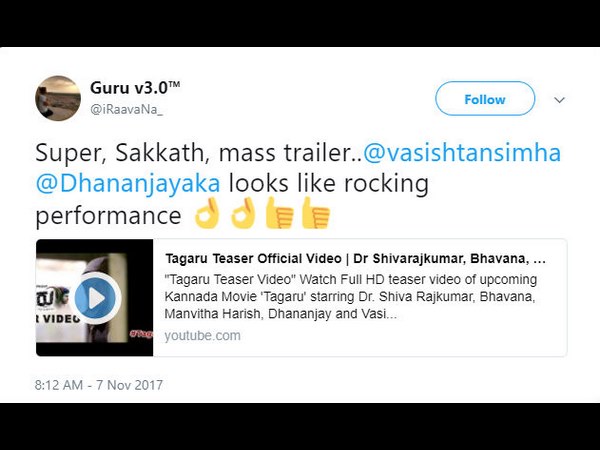Open the @vasishtansimha mention

[x=462, y=153]
